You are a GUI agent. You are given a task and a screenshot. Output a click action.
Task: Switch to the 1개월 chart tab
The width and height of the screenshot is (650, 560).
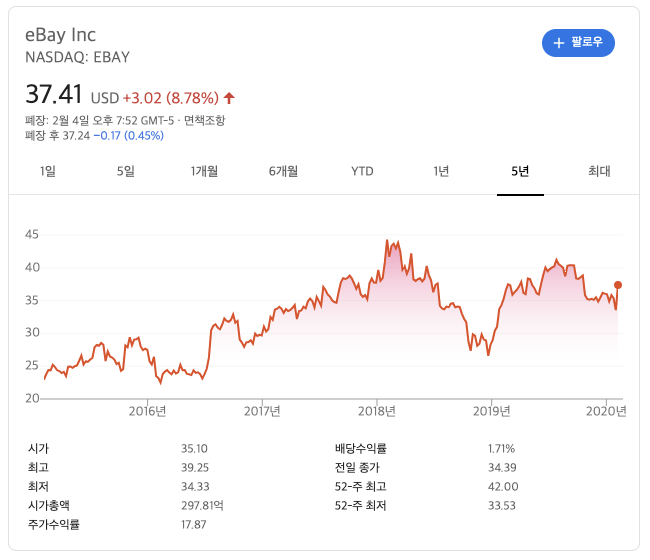[204, 171]
